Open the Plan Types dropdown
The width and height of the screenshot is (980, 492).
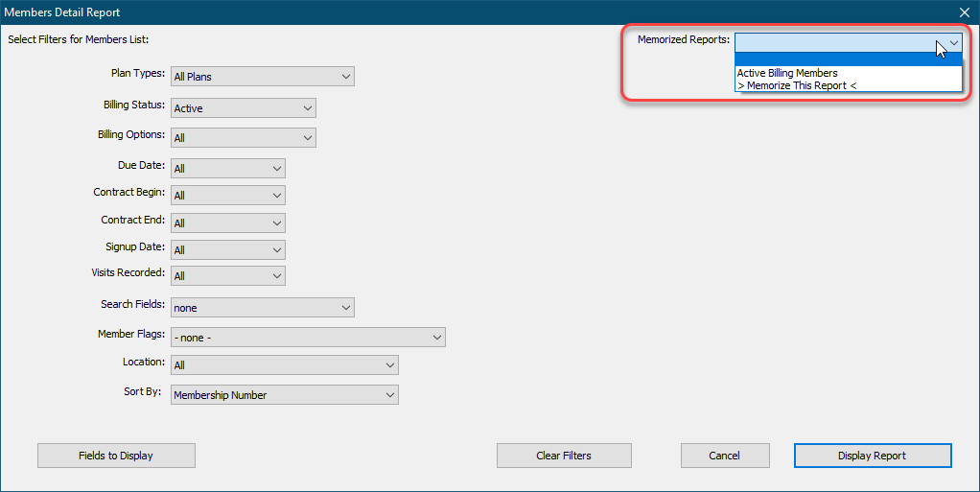(x=262, y=77)
